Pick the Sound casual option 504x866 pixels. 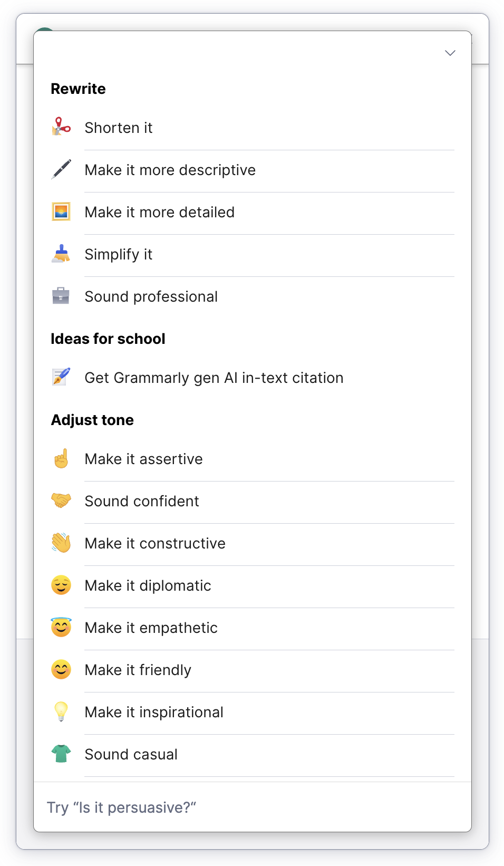pyautogui.click(x=131, y=754)
